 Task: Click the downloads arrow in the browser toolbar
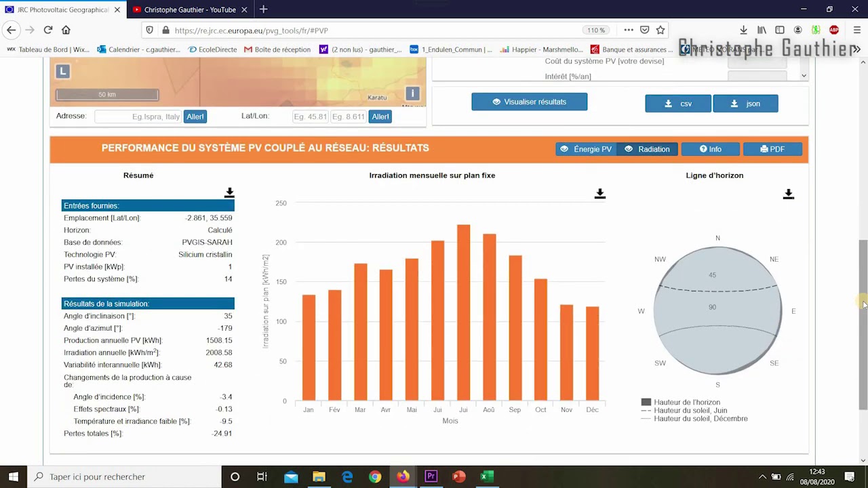coord(743,30)
